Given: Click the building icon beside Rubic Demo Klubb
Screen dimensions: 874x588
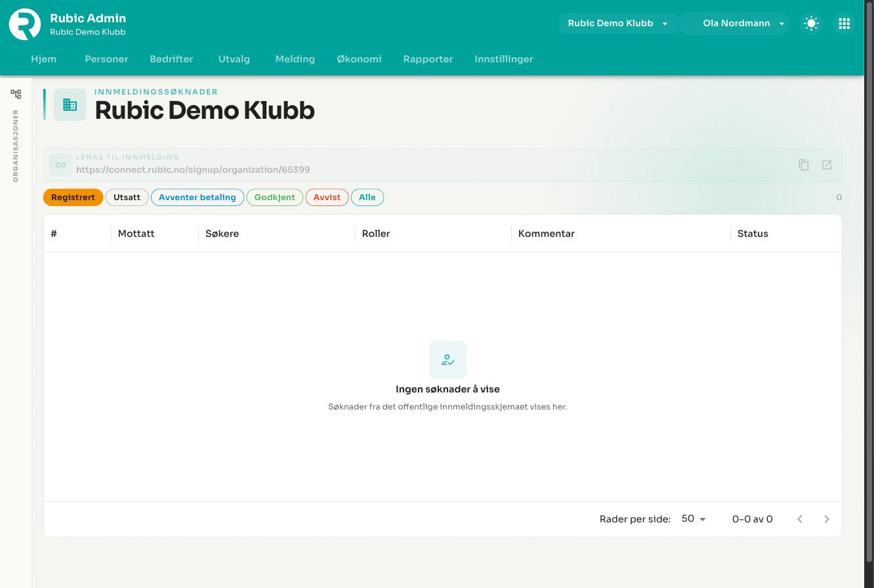Looking at the screenshot, I should [x=70, y=104].
